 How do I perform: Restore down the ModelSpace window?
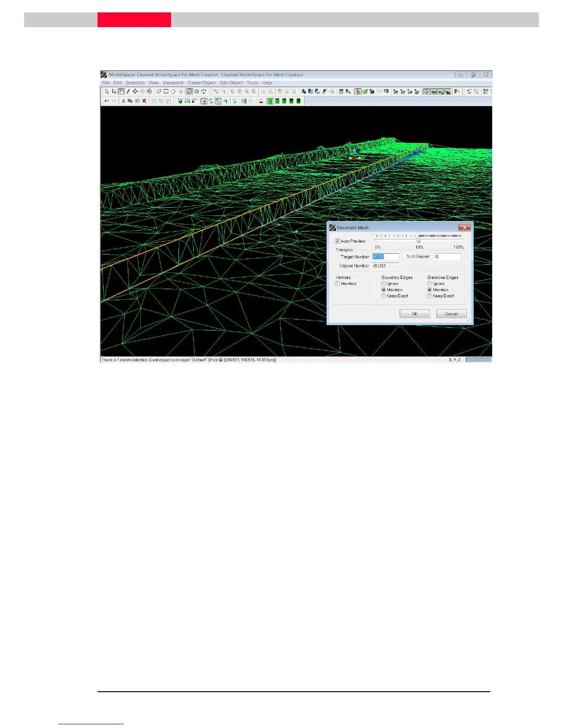473,74
